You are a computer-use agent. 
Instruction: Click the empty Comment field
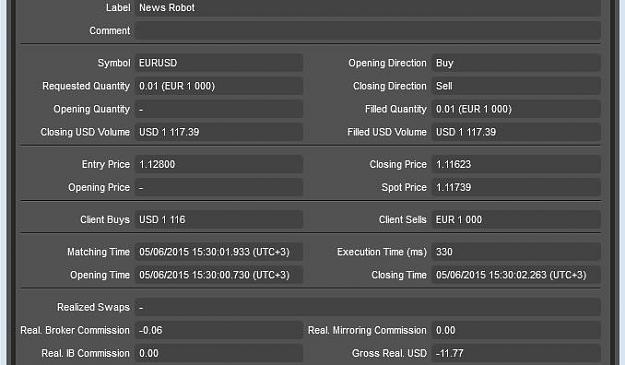click(368, 31)
